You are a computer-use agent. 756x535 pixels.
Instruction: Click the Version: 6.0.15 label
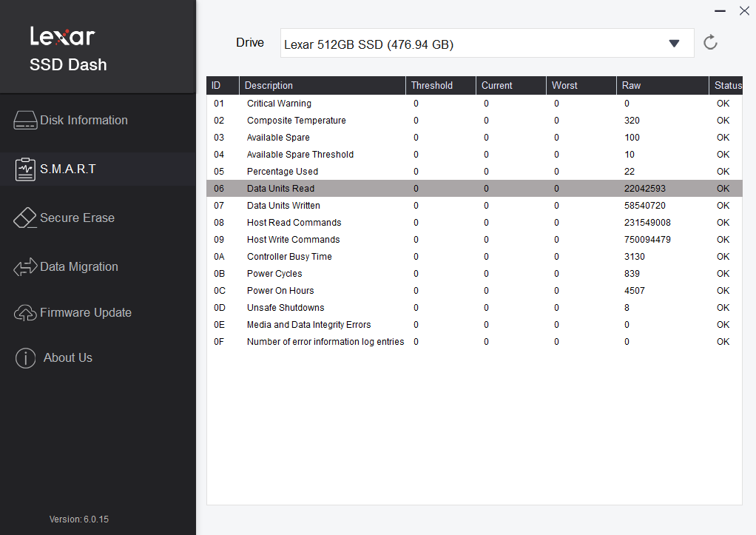pyautogui.click(x=79, y=519)
